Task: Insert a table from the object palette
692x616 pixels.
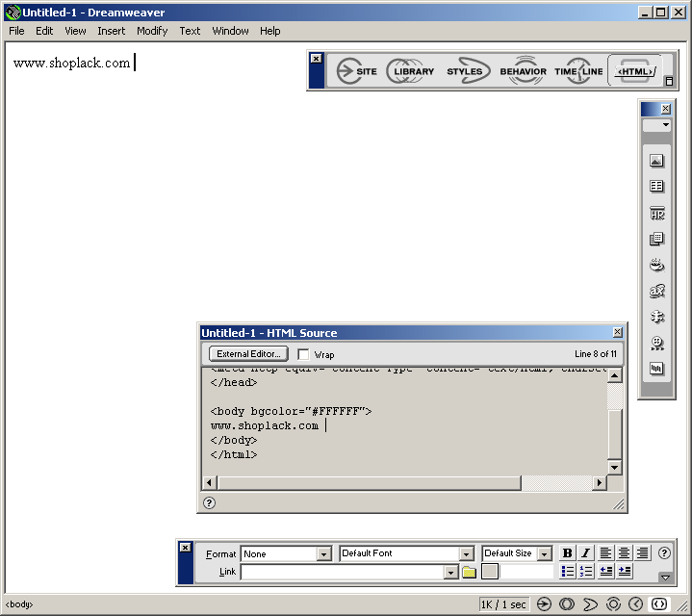Action: pyautogui.click(x=656, y=186)
